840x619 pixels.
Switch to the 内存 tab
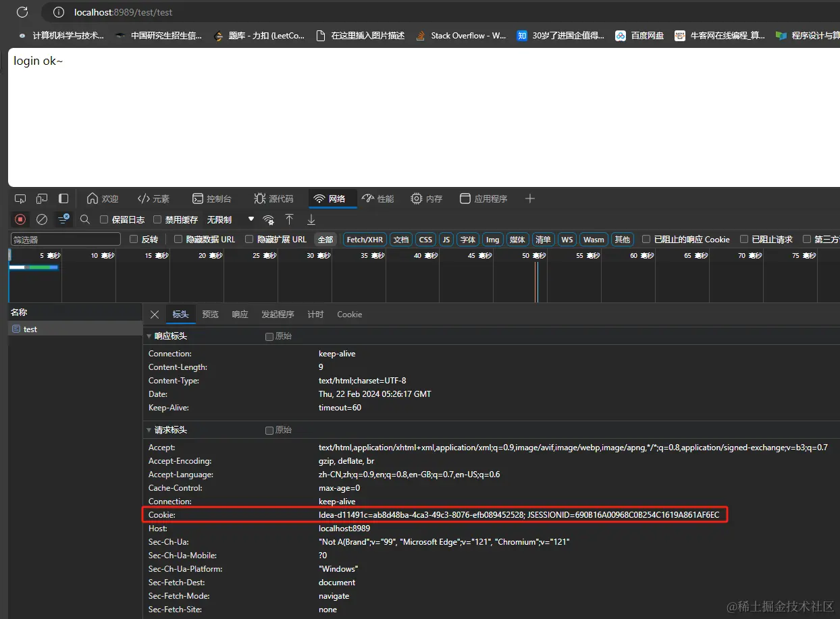pos(427,198)
